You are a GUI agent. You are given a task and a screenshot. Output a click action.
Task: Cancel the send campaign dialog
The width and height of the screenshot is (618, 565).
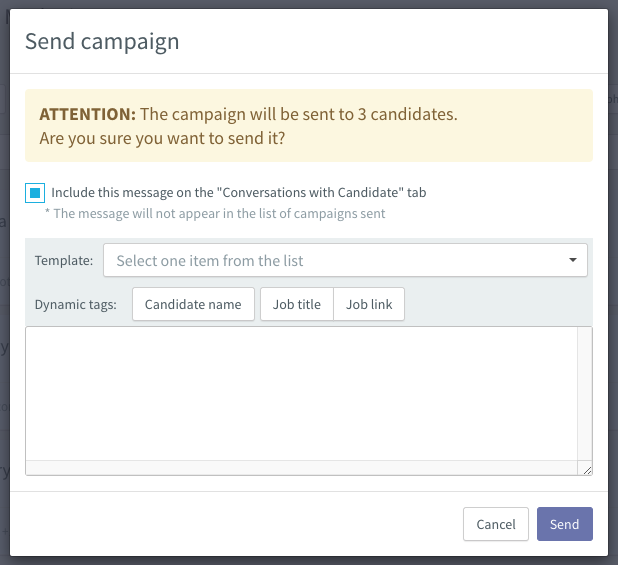click(x=496, y=524)
